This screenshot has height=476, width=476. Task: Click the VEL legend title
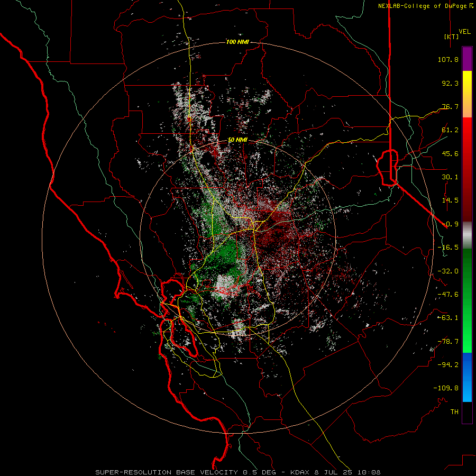(x=464, y=32)
